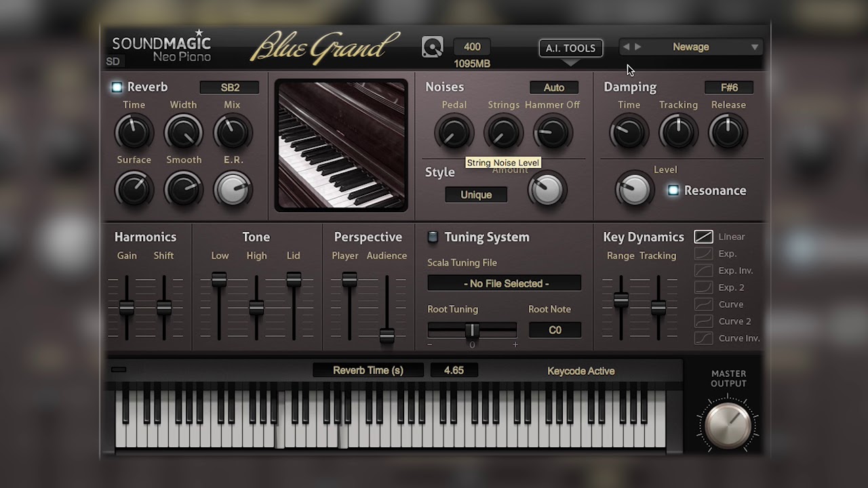This screenshot has width=868, height=488.
Task: Open the Unique style selector
Action: point(476,195)
